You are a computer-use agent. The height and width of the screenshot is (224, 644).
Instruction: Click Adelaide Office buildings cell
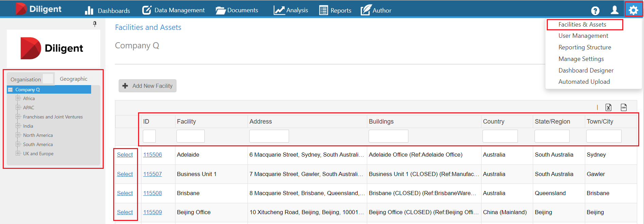tap(416, 155)
